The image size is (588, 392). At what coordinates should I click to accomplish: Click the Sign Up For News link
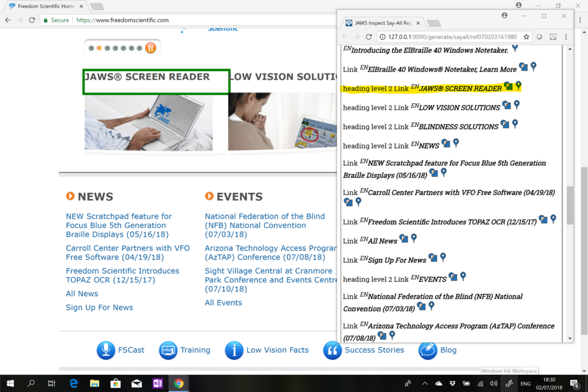99,307
